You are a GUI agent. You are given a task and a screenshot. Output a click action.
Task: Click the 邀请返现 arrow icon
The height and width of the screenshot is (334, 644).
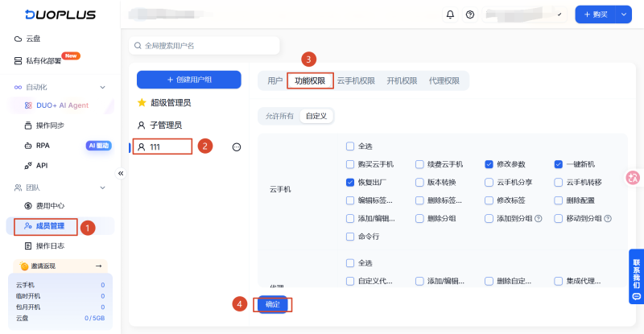[98, 266]
